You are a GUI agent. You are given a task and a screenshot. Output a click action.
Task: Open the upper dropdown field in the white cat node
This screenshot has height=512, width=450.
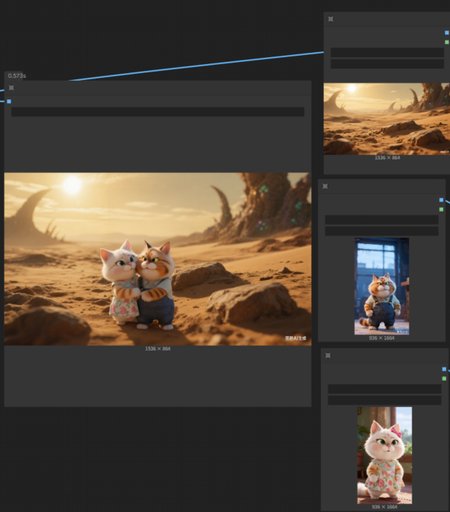pyautogui.click(x=384, y=389)
